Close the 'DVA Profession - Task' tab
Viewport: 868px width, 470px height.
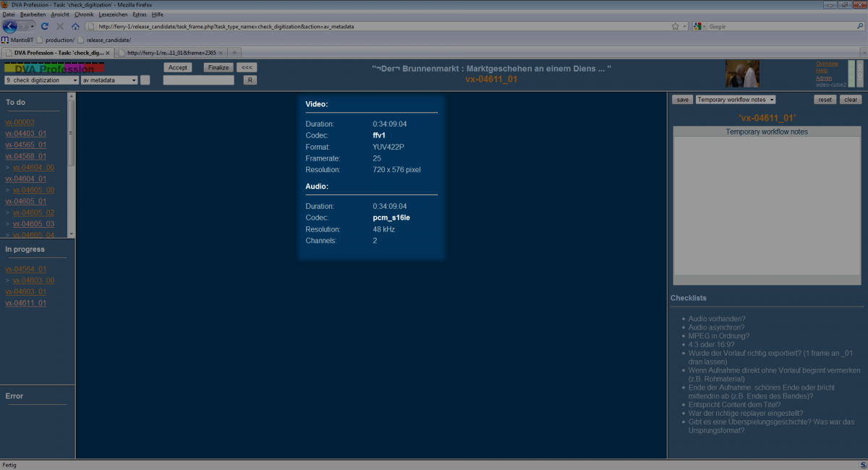click(x=108, y=53)
